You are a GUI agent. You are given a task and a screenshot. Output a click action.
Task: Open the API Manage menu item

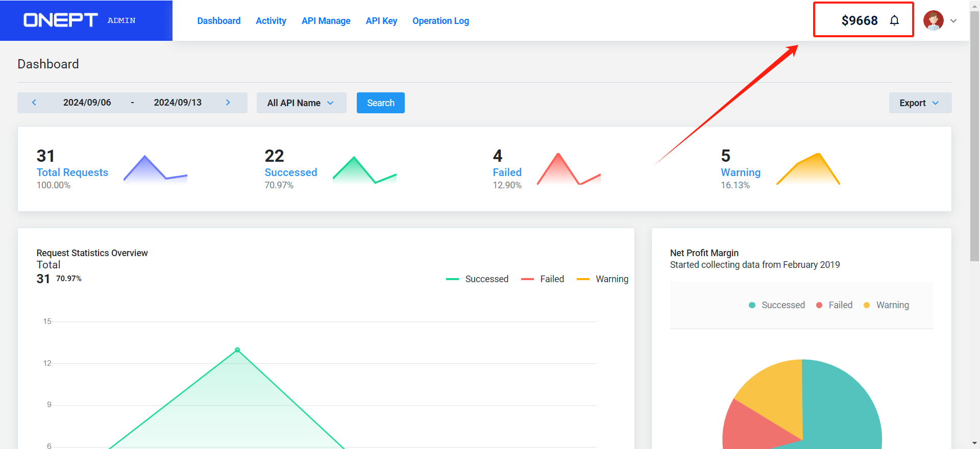point(326,21)
